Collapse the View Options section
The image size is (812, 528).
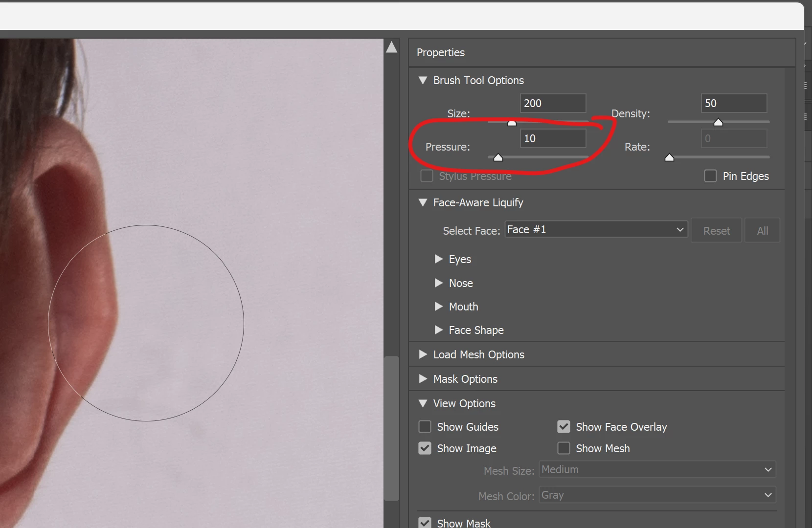[x=423, y=403]
